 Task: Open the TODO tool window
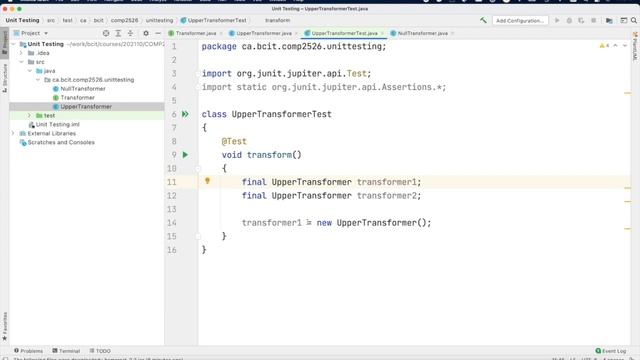click(100, 351)
